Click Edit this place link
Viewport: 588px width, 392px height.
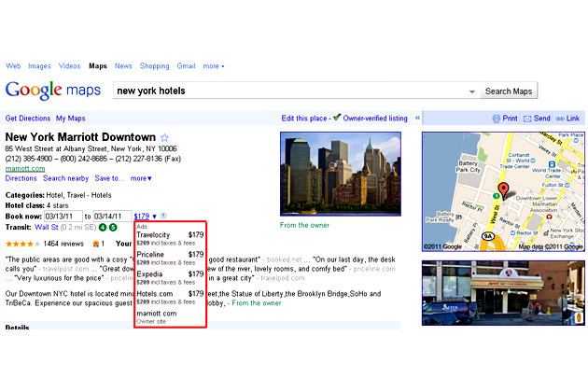pyautogui.click(x=304, y=119)
